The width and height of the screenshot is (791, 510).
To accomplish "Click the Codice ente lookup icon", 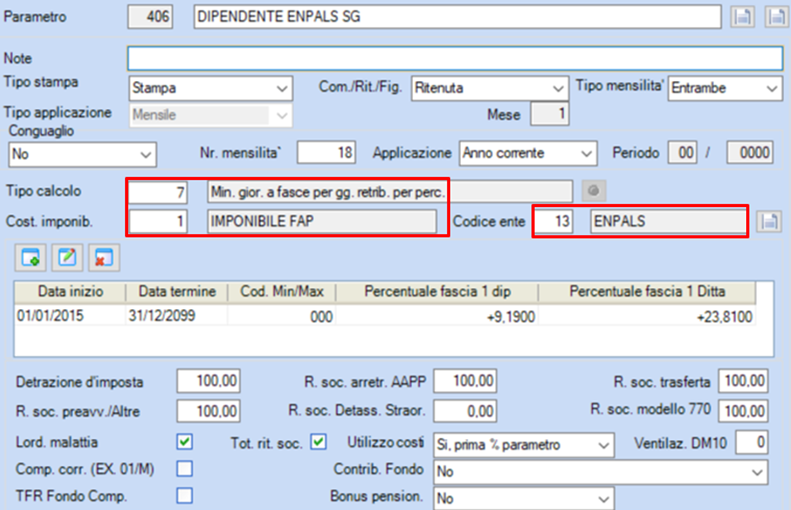I will click(769, 221).
